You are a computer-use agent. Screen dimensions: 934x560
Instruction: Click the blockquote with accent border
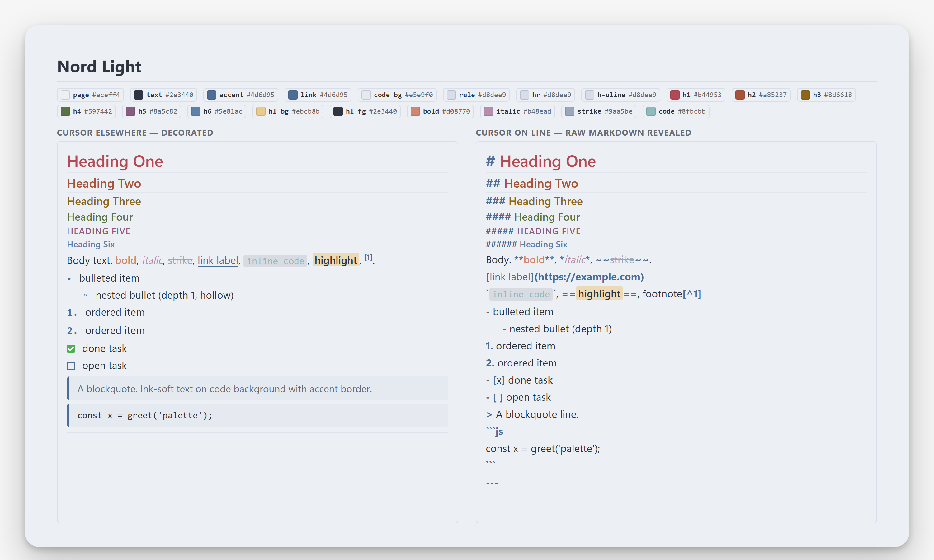(x=257, y=389)
